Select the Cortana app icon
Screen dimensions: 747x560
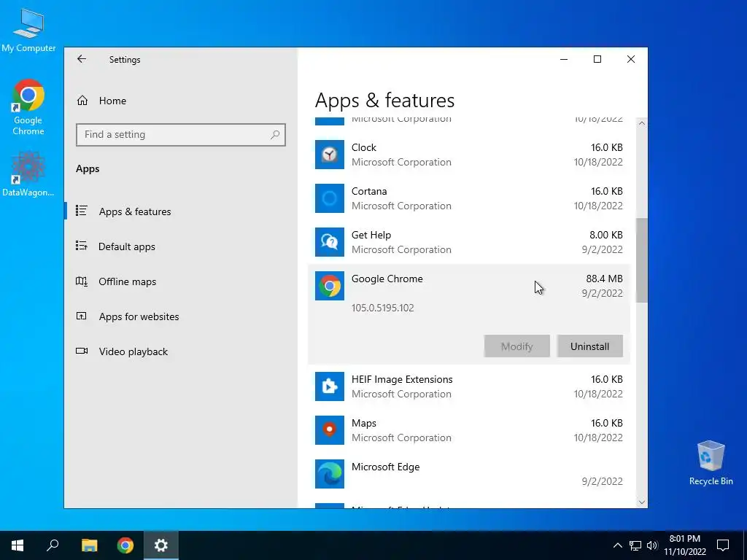point(329,198)
